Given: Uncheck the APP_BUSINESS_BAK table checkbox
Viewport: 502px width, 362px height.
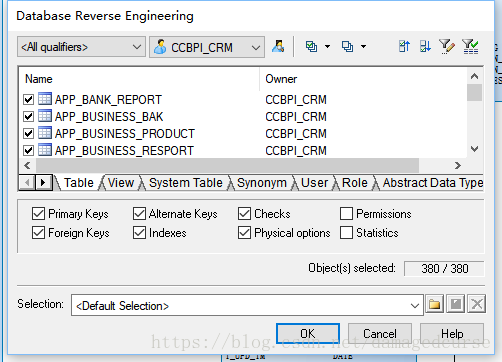Looking at the screenshot, I should click(29, 116).
